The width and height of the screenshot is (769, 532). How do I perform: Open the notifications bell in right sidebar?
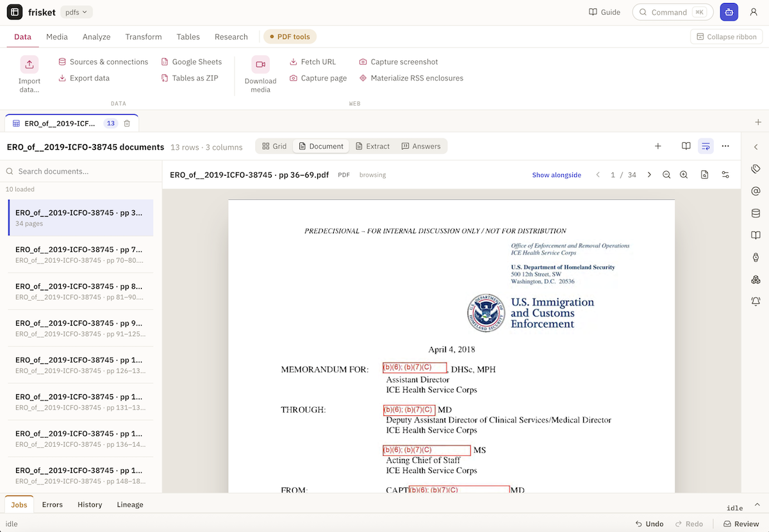click(x=756, y=301)
